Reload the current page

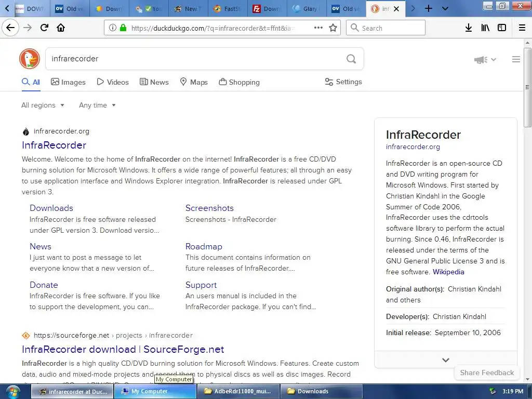tap(44, 28)
